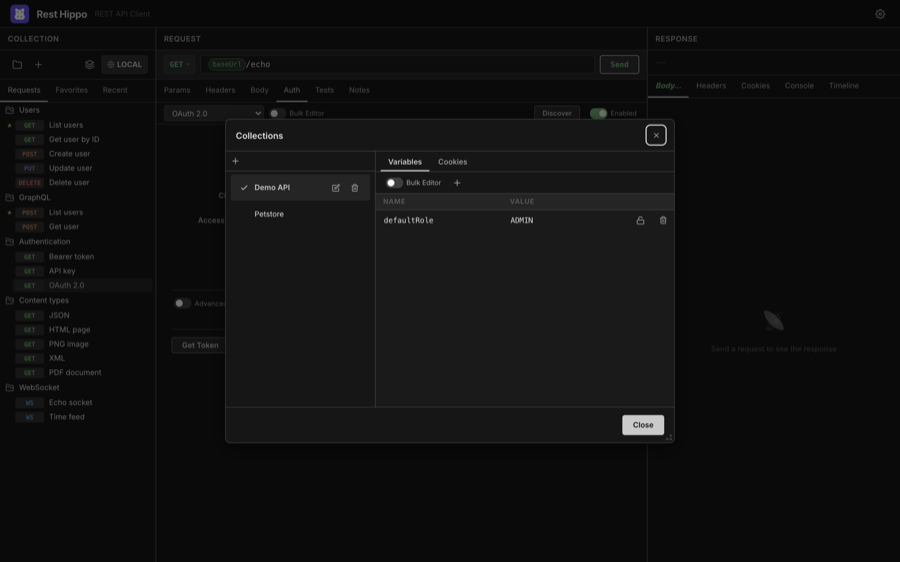Open the OAuth 2.0 auth type dropdown
This screenshot has width=900, height=562.
(214, 114)
